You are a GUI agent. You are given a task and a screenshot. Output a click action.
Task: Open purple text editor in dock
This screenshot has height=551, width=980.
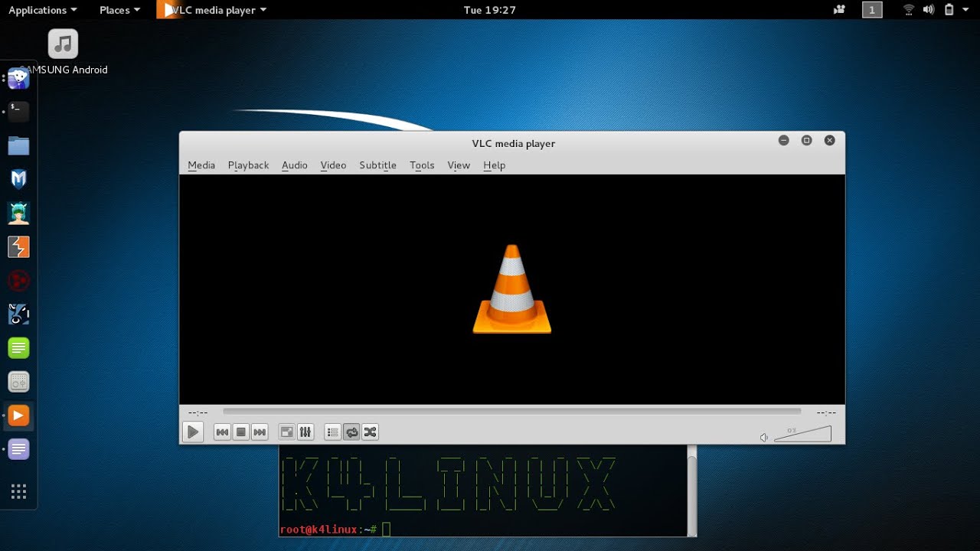[18, 449]
